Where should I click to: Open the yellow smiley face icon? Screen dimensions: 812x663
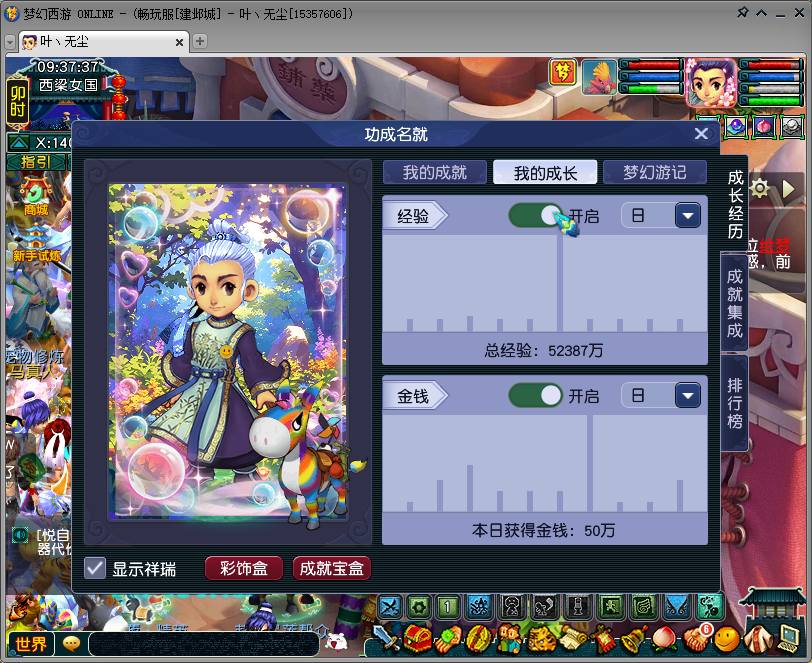click(727, 639)
